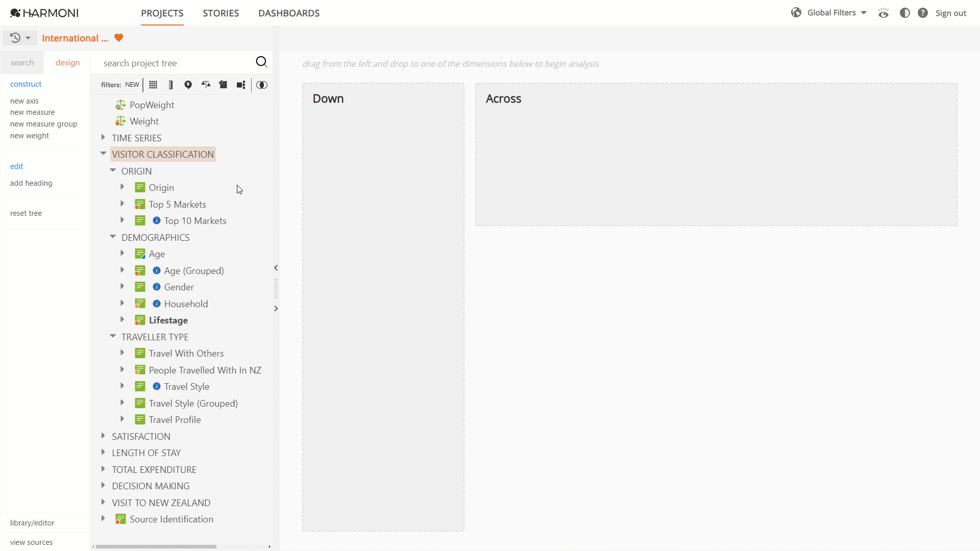Toggle the ruler measure filter icon
Image resolution: width=980 pixels, height=551 pixels.
pos(170,85)
